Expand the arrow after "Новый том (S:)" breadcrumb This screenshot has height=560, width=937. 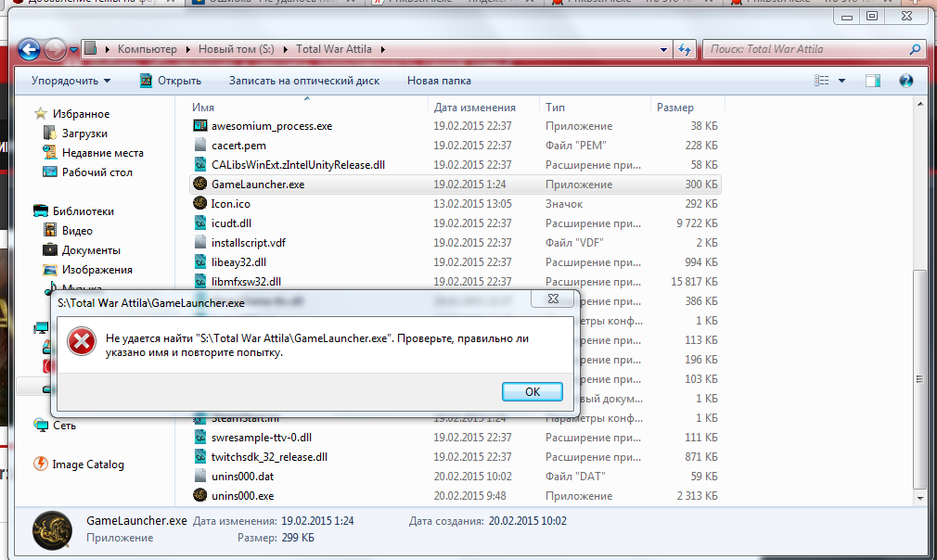tap(285, 49)
